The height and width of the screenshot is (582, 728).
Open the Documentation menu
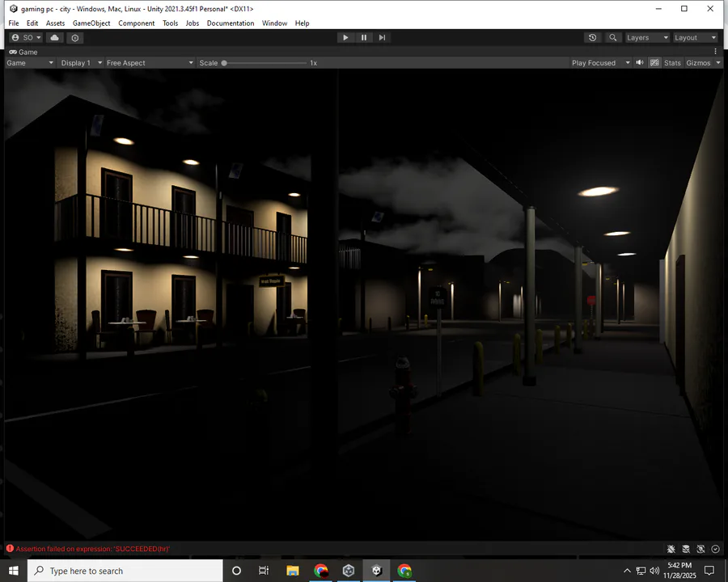pyautogui.click(x=231, y=23)
